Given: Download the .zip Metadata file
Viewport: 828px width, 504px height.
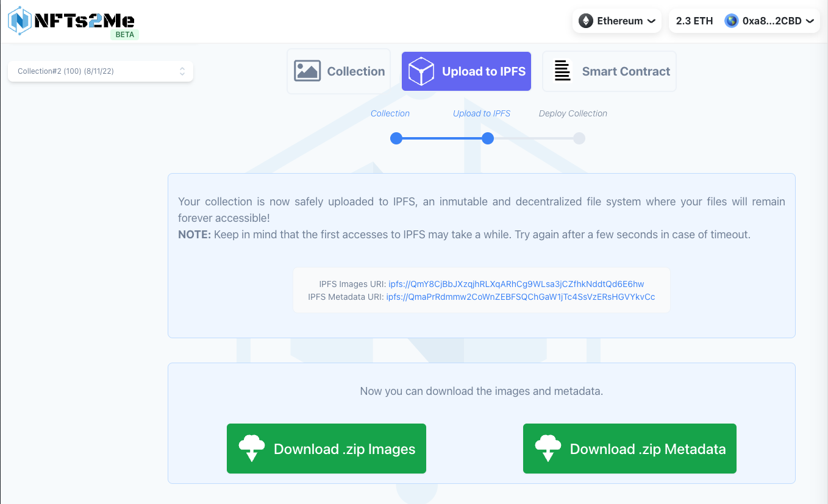Looking at the screenshot, I should pos(629,449).
